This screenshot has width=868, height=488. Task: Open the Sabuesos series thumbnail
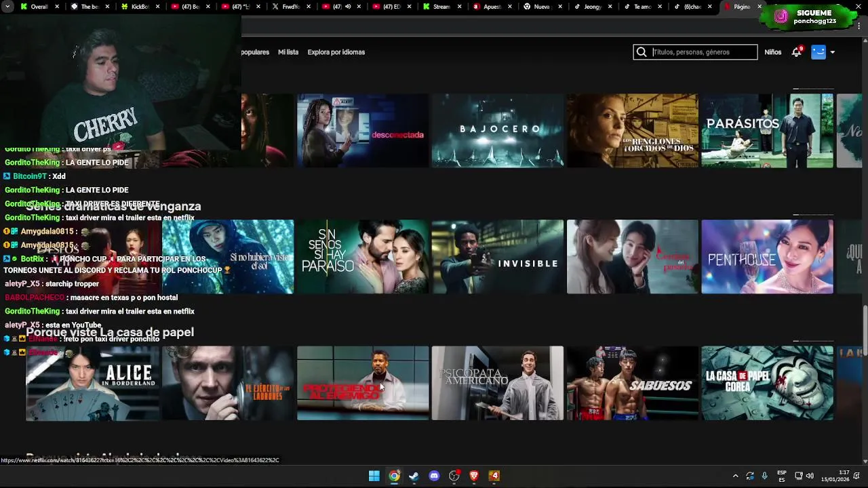pyautogui.click(x=633, y=384)
